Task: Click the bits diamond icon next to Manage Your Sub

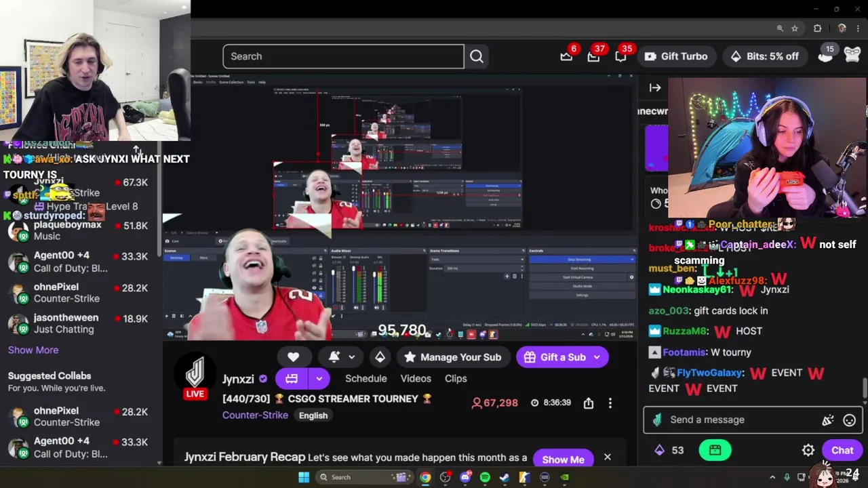Action: 380,357
